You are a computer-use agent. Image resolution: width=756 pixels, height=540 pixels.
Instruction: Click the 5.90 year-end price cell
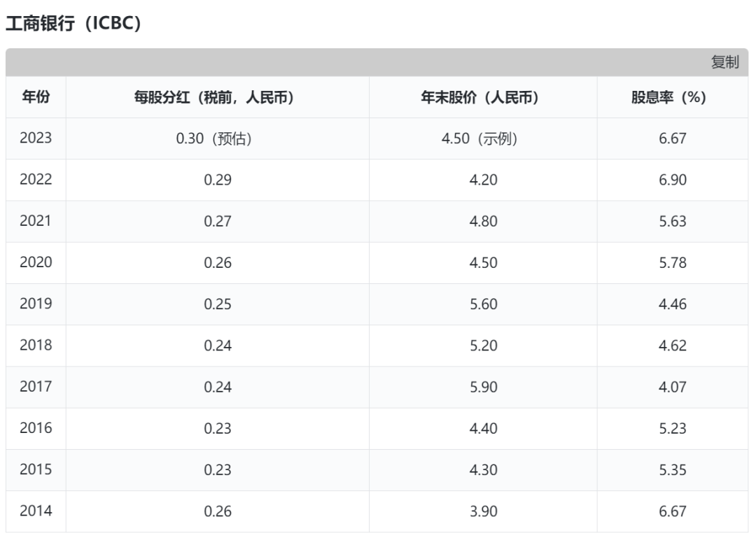coord(483,387)
